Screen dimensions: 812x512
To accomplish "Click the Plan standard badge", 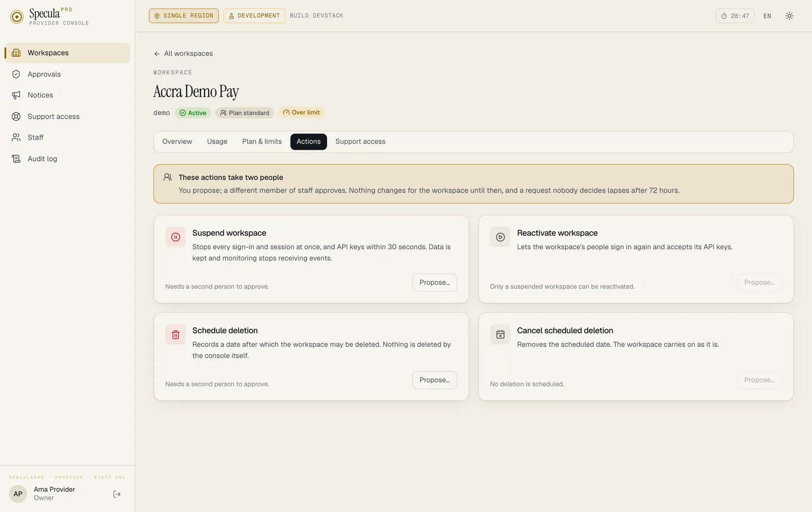I will (245, 113).
